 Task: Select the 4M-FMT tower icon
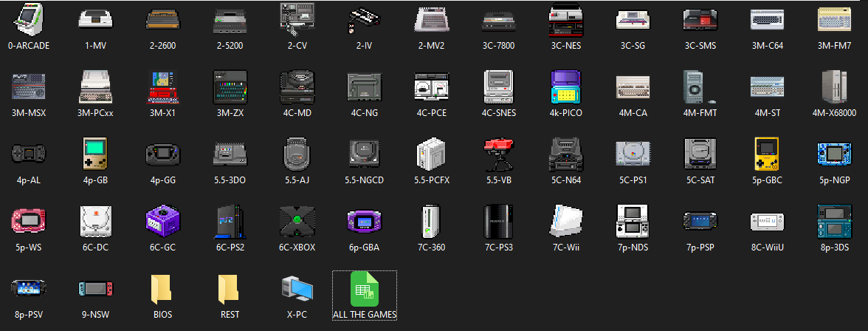[698, 87]
